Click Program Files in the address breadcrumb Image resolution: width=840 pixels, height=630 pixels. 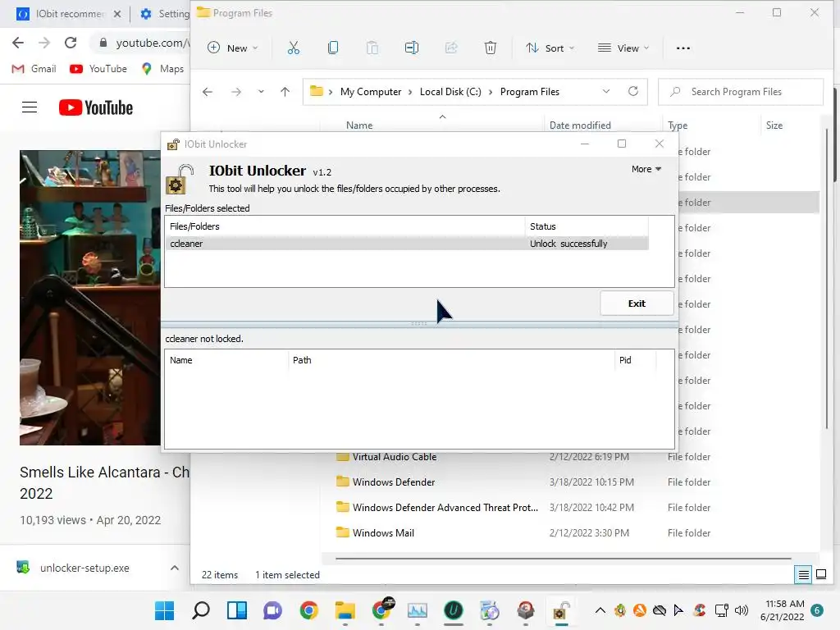coord(530,92)
